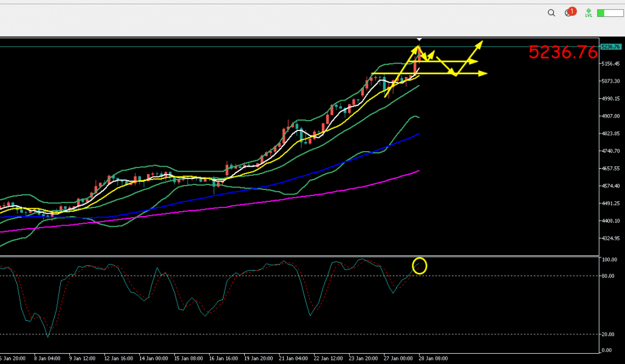
Task: Open the account icon with notification badge
Action: pos(569,13)
